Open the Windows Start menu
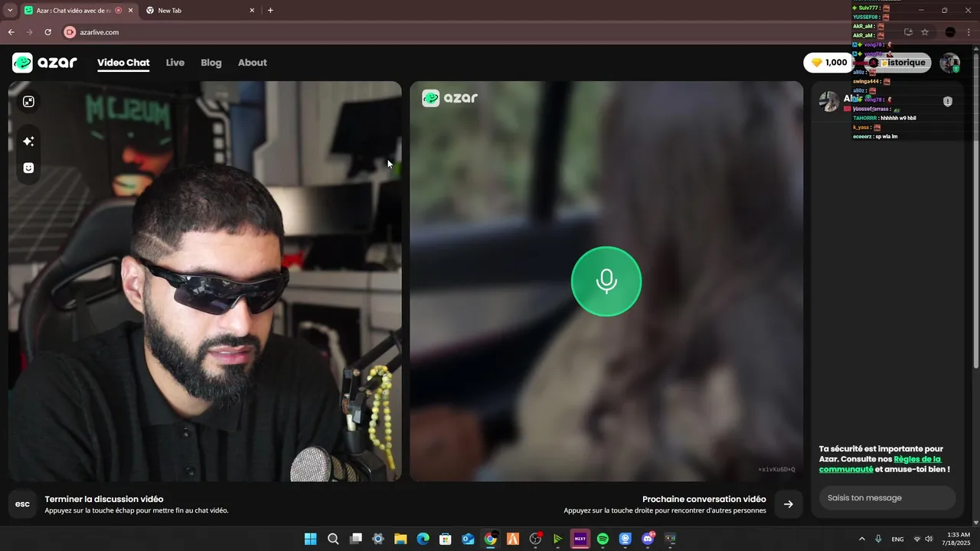The width and height of the screenshot is (980, 551). click(310, 539)
